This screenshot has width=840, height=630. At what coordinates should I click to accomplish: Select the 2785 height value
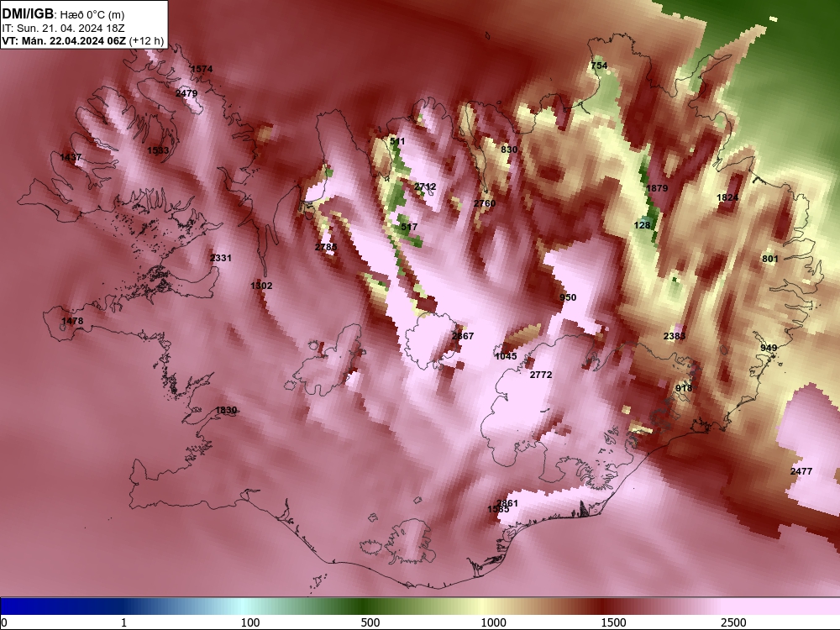click(326, 247)
